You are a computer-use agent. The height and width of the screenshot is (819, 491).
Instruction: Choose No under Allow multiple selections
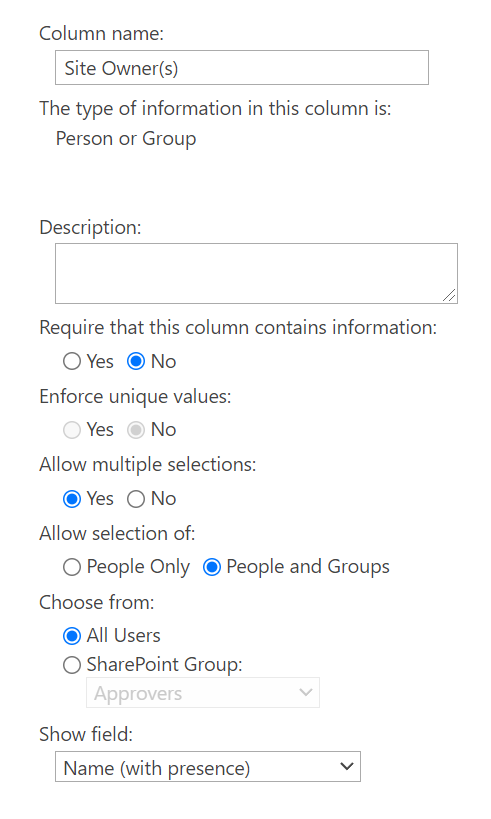pyautogui.click(x=136, y=499)
